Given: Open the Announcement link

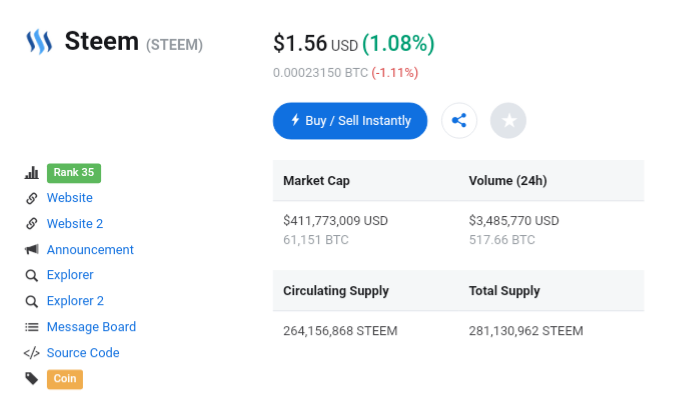Looking at the screenshot, I should (90, 250).
